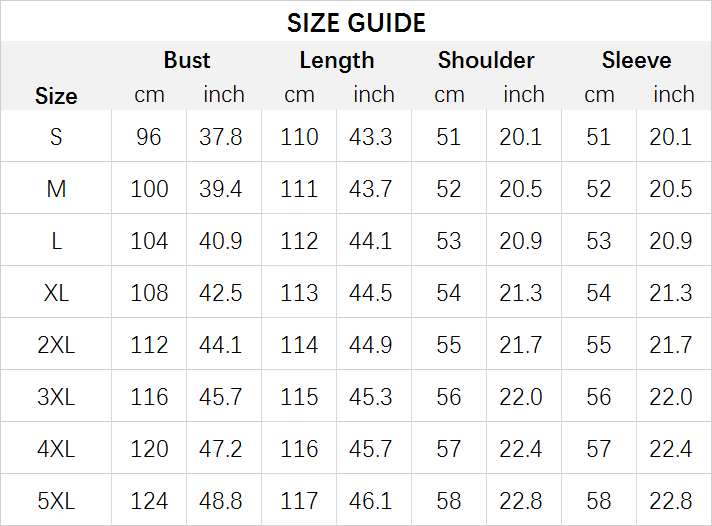712x526 pixels.
Task: Click the 3XL size row label
Action: (x=56, y=397)
